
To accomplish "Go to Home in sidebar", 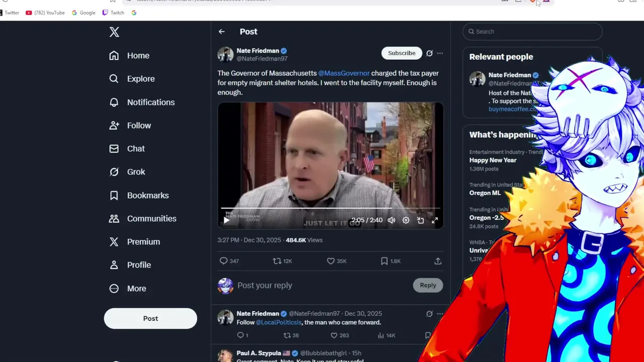I will (129, 56).
